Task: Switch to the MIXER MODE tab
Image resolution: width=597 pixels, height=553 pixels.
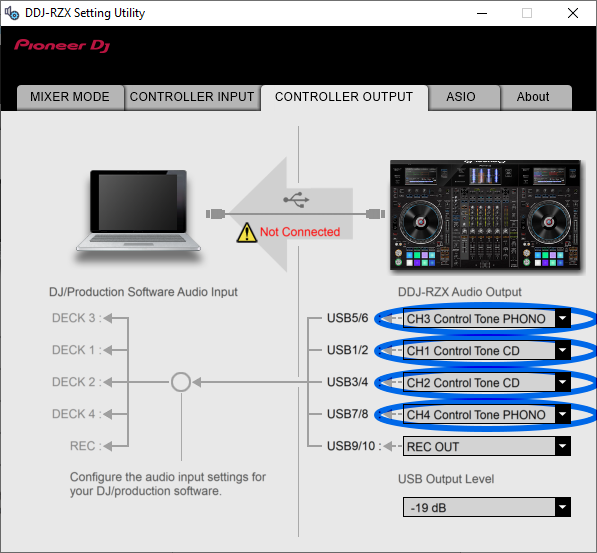Action: pyautogui.click(x=70, y=97)
